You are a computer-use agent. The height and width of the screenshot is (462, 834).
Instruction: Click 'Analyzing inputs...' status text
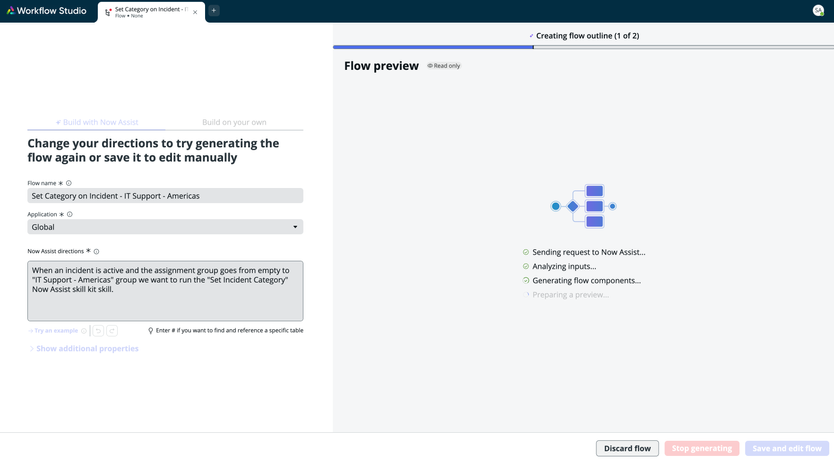click(564, 267)
